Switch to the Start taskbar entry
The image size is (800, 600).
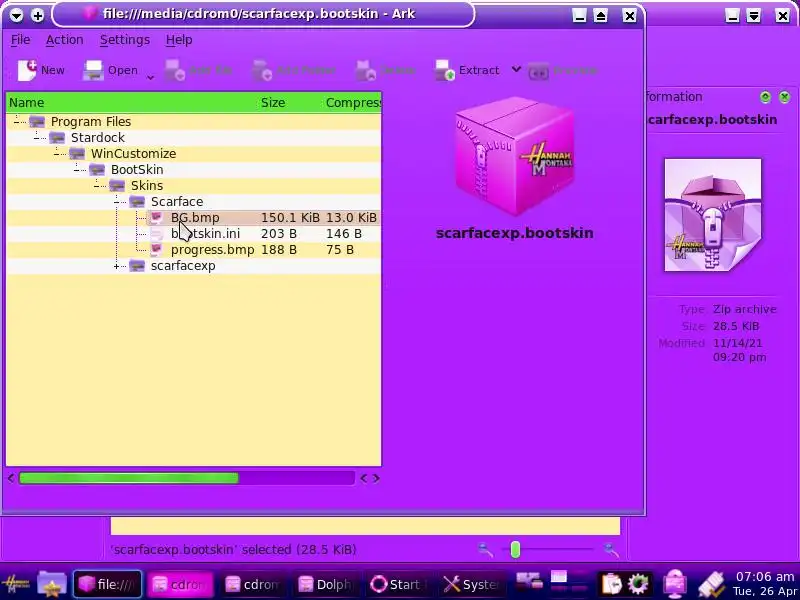(x=398, y=585)
